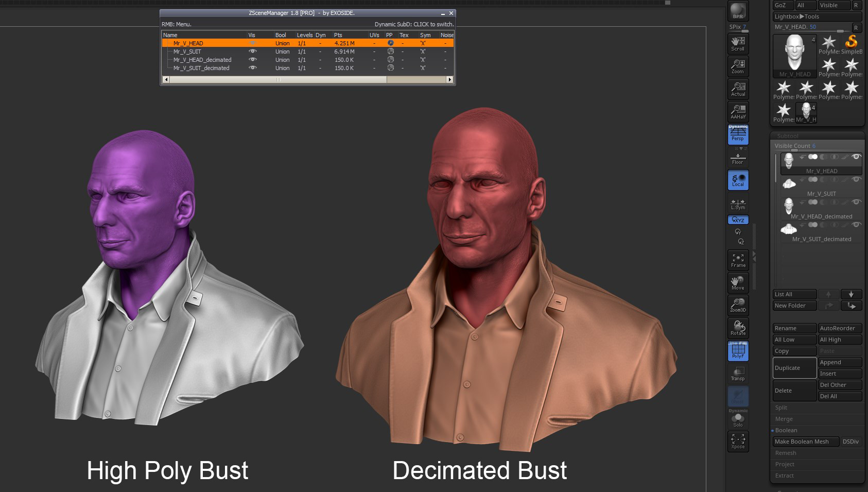Enable the PolyF wireframe icon
868x492 pixels.
point(738,351)
